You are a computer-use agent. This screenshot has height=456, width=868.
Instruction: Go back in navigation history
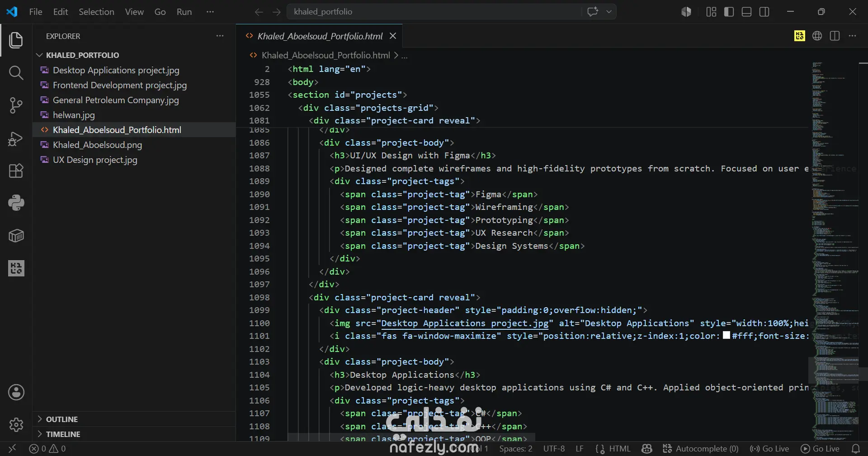tap(259, 12)
